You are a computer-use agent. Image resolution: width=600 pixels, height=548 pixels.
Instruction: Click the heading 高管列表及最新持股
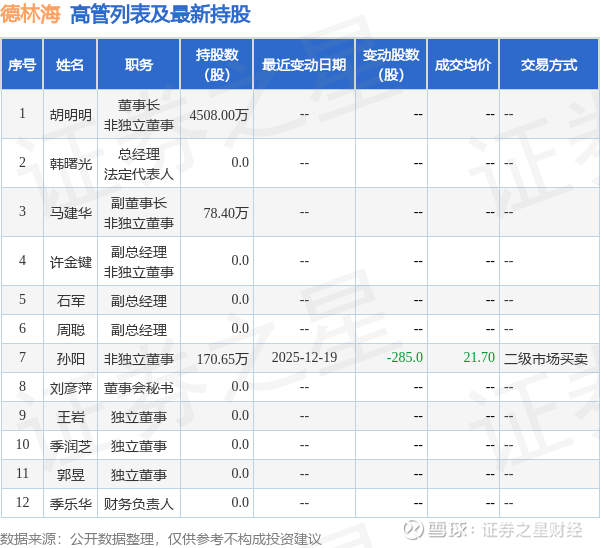tap(160, 15)
